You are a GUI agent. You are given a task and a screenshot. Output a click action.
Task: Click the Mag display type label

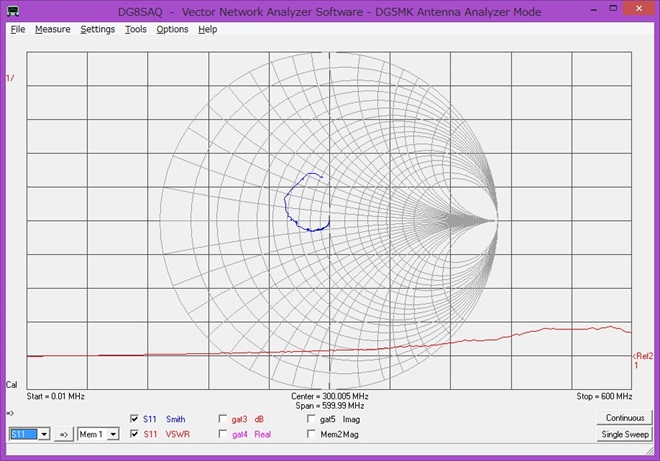pyautogui.click(x=349, y=434)
